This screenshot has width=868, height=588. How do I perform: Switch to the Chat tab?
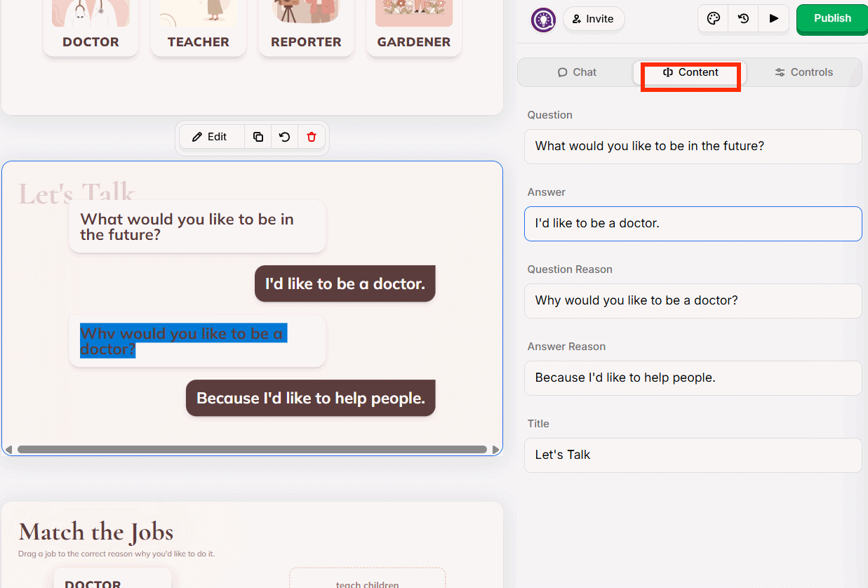[x=577, y=72]
